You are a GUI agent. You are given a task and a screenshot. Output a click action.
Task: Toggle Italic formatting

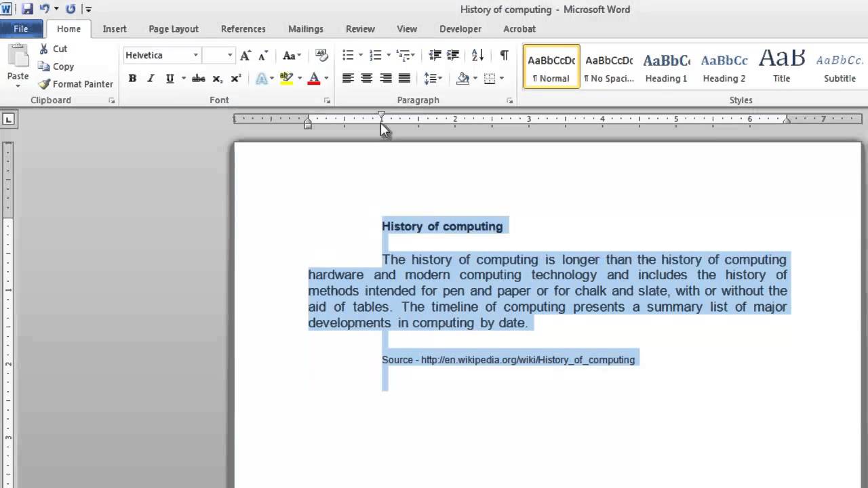tap(151, 79)
